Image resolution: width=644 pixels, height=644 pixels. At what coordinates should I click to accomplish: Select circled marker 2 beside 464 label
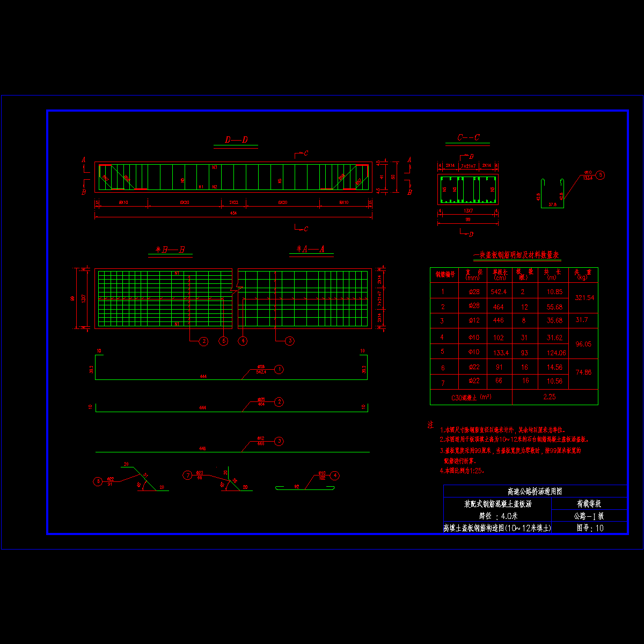tap(279, 401)
